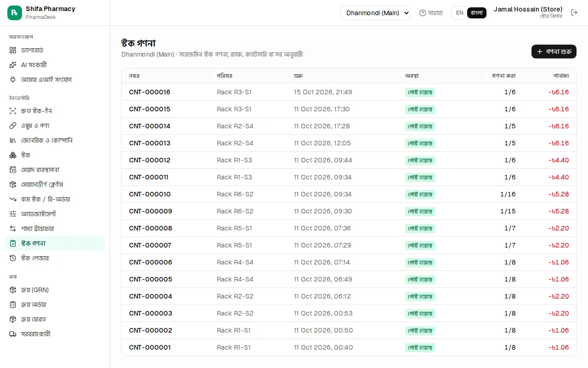Click start time 11 Oct 2026, 06:12
This screenshot has width=588, height=368.
pos(322,296)
